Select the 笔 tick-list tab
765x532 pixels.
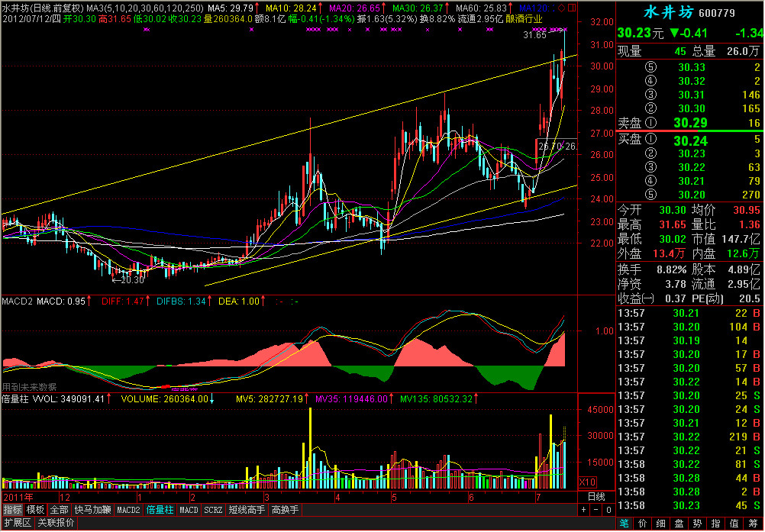624,524
